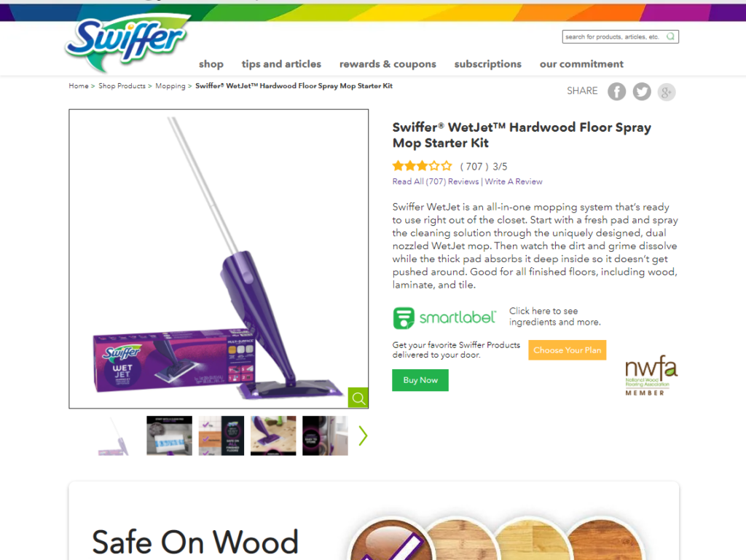The image size is (746, 560).
Task: Select the wet pad refill thumbnail
Action: (x=169, y=436)
